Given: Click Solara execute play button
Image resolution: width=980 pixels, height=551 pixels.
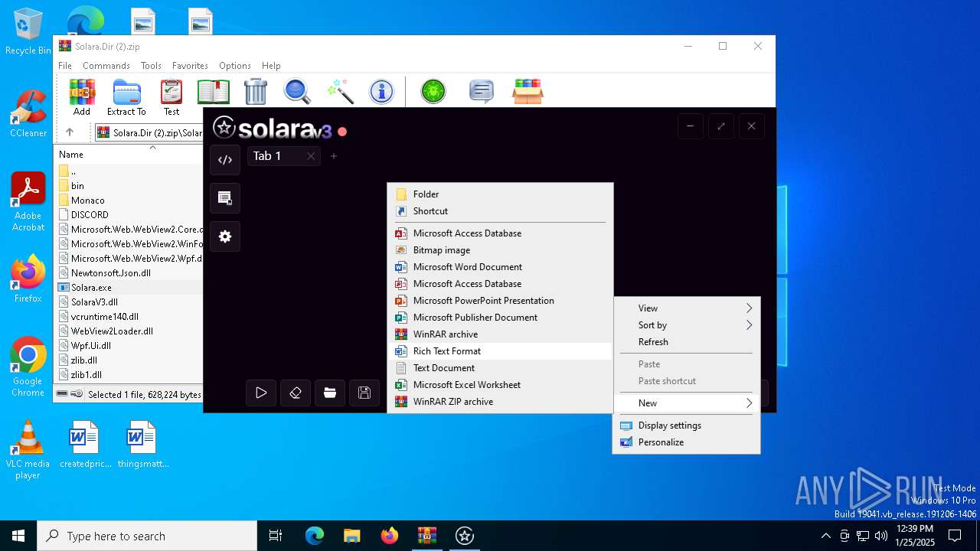Looking at the screenshot, I should click(261, 393).
